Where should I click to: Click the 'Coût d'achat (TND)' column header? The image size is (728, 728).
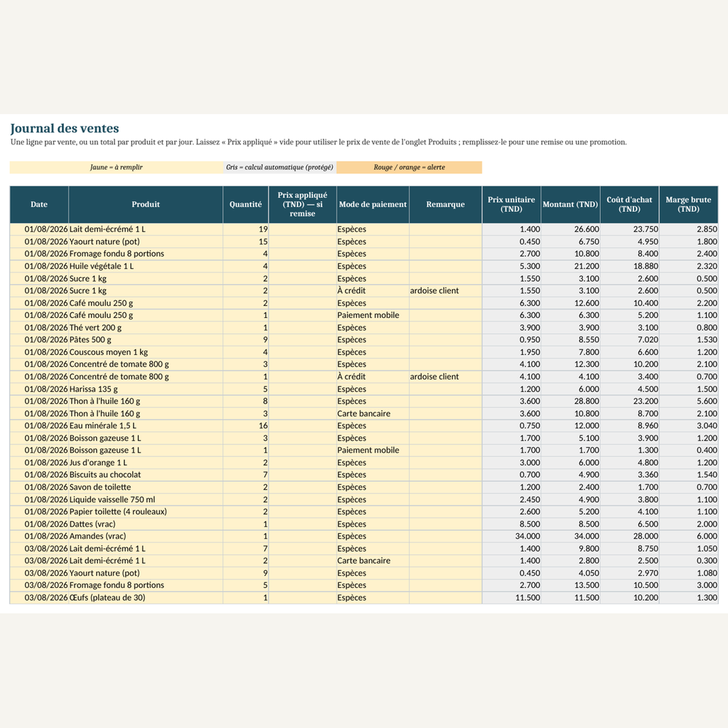pos(629,204)
